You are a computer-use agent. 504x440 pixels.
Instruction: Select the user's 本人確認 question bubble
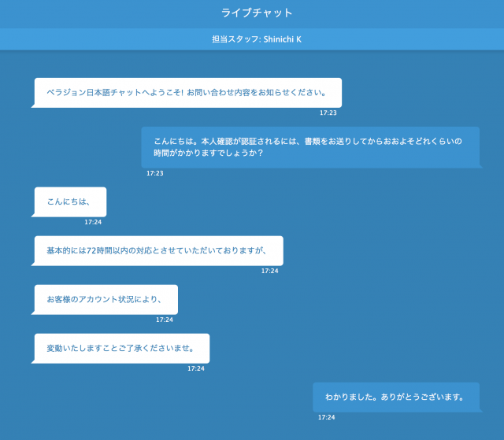pyautogui.click(x=310, y=147)
